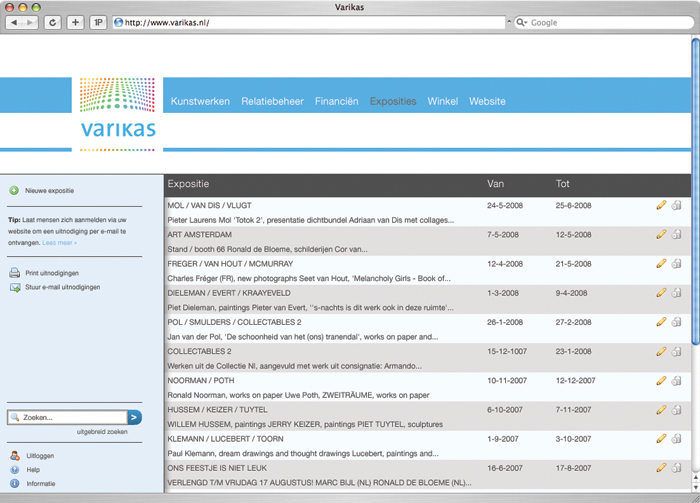The width and height of the screenshot is (700, 503).
Task: Open Relatiebeheer menu
Action: [x=272, y=101]
